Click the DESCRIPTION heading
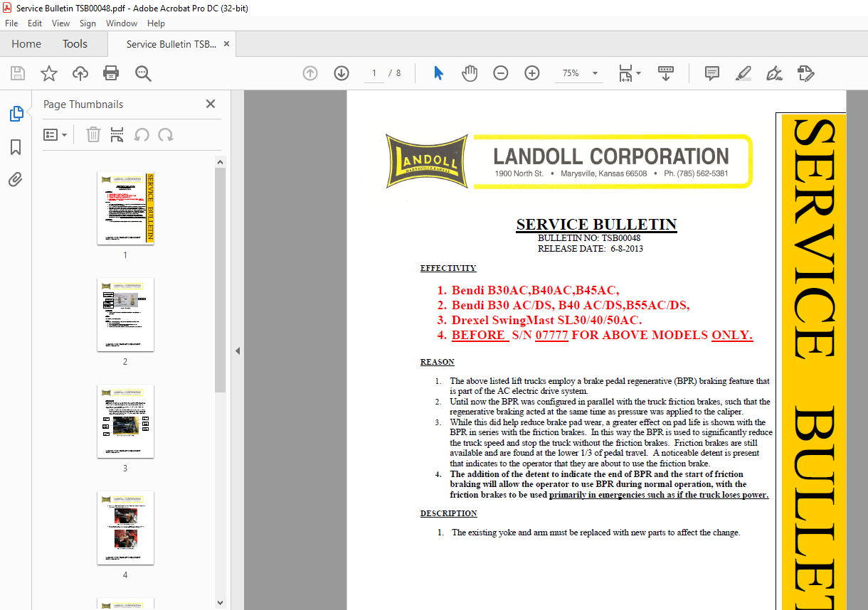 coord(449,513)
